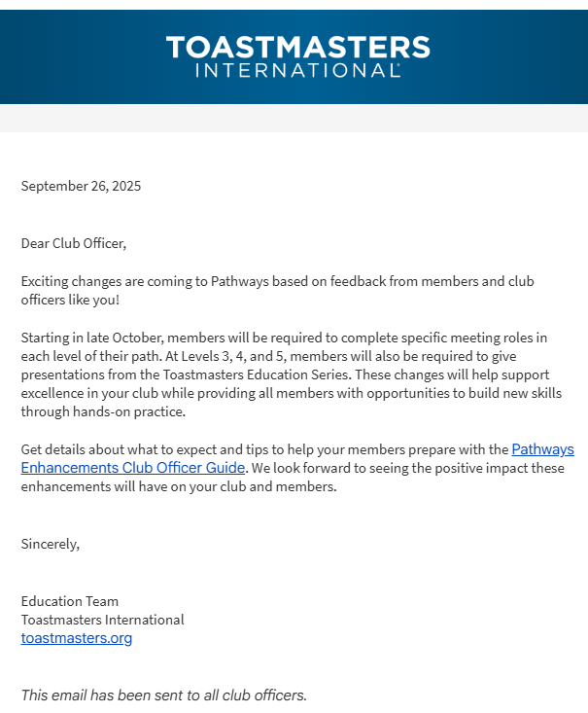Click the word TOASTMASTERS in the header logo
This screenshot has height=713, width=588.
click(x=297, y=48)
